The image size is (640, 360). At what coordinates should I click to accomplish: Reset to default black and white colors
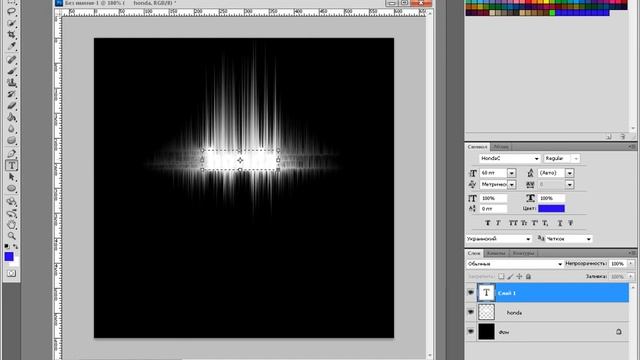pos(7,247)
